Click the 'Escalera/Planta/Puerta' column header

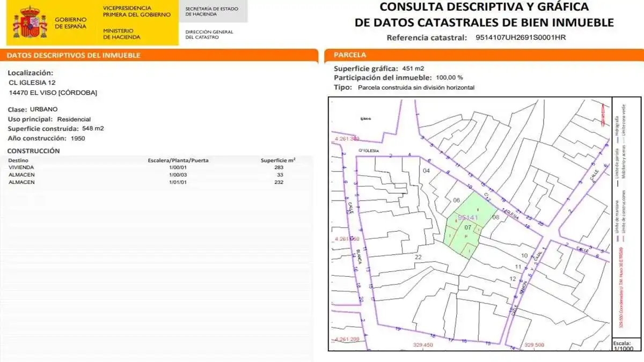178,160
